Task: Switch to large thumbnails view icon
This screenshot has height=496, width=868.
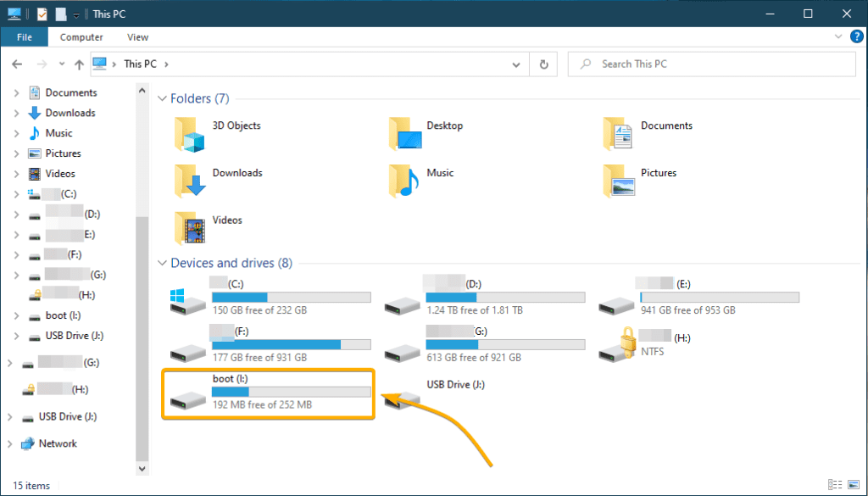Action: 853,484
